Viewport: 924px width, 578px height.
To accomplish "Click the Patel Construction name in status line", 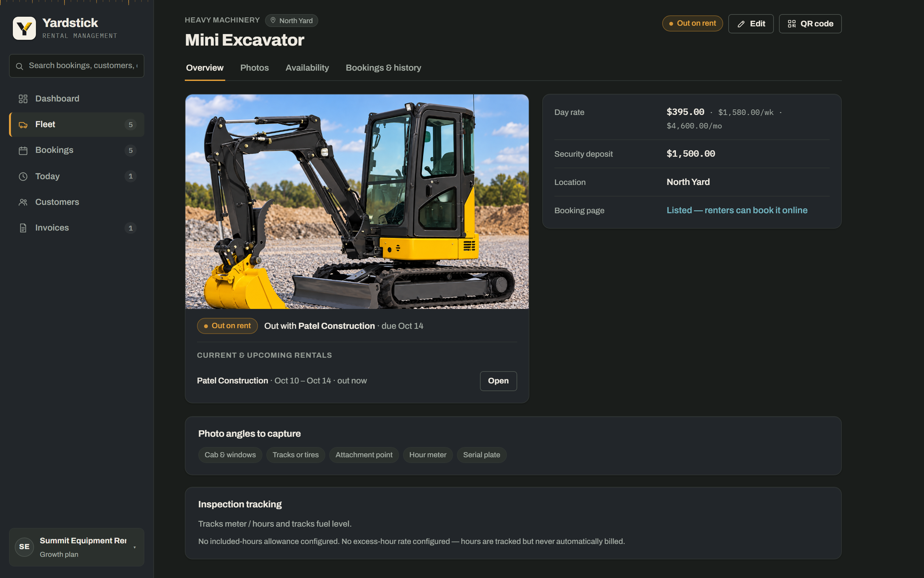I will (x=336, y=326).
